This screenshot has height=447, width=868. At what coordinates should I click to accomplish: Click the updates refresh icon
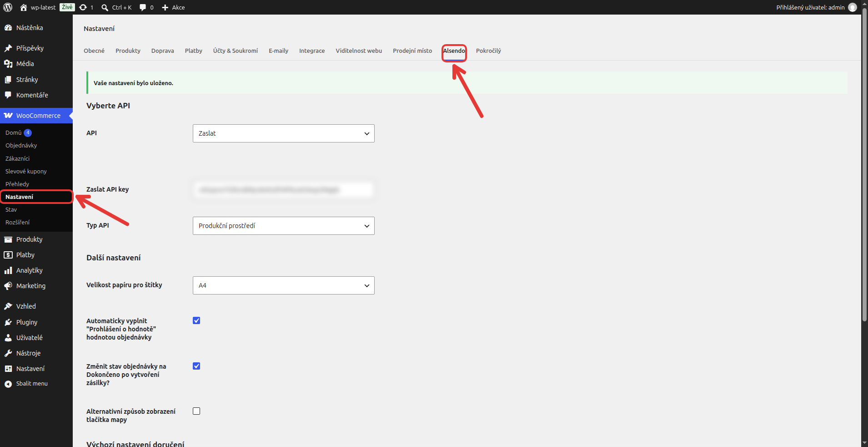point(83,7)
